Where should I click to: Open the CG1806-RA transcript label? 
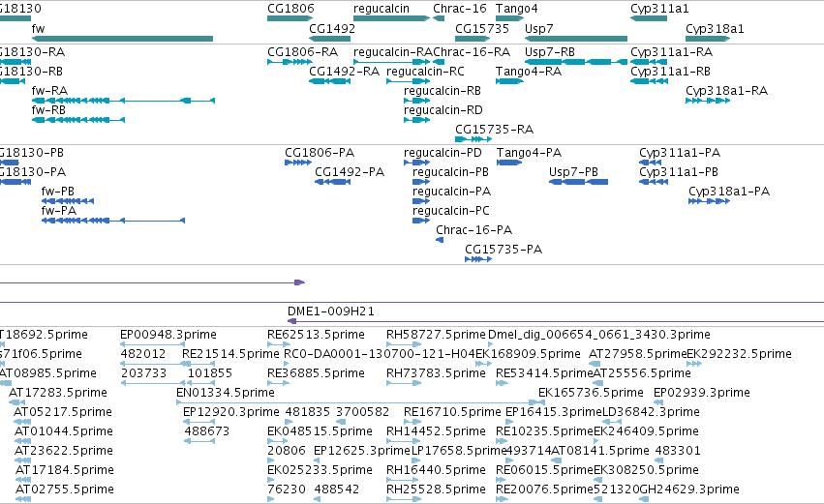point(303,52)
